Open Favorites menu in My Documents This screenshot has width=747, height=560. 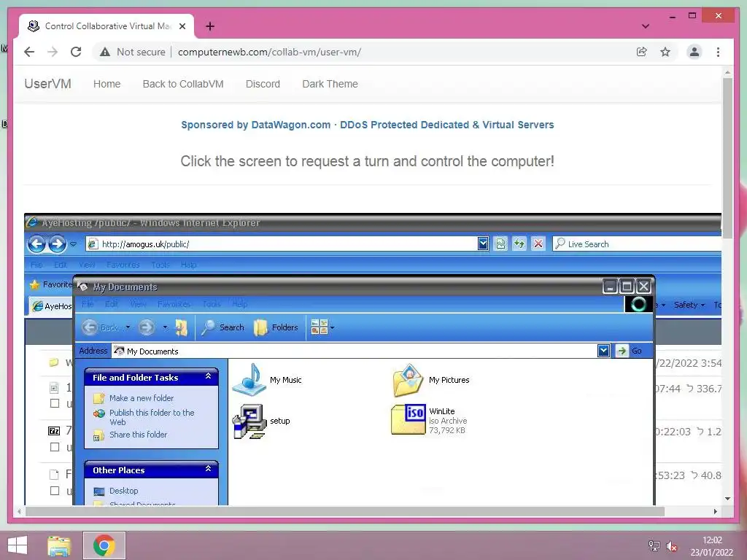pos(174,304)
